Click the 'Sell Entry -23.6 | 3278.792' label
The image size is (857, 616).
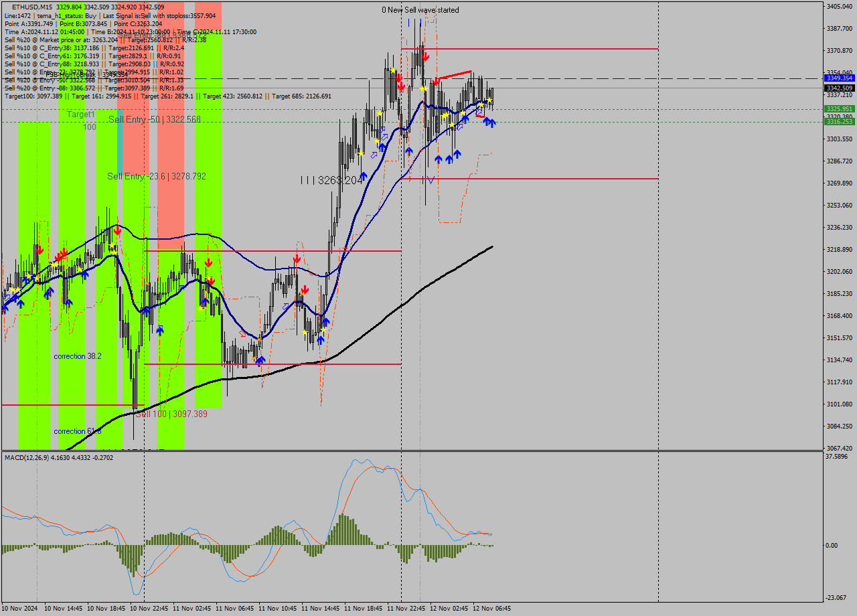(157, 176)
